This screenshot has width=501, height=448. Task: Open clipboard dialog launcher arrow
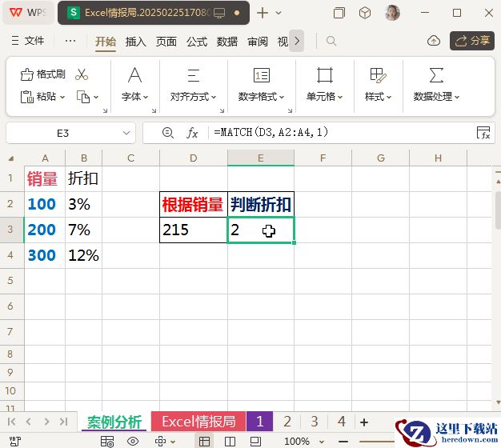(x=105, y=110)
